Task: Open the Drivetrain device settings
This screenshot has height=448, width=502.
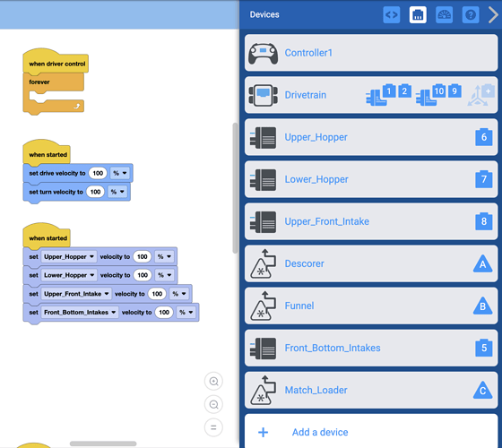Action: pos(371,95)
